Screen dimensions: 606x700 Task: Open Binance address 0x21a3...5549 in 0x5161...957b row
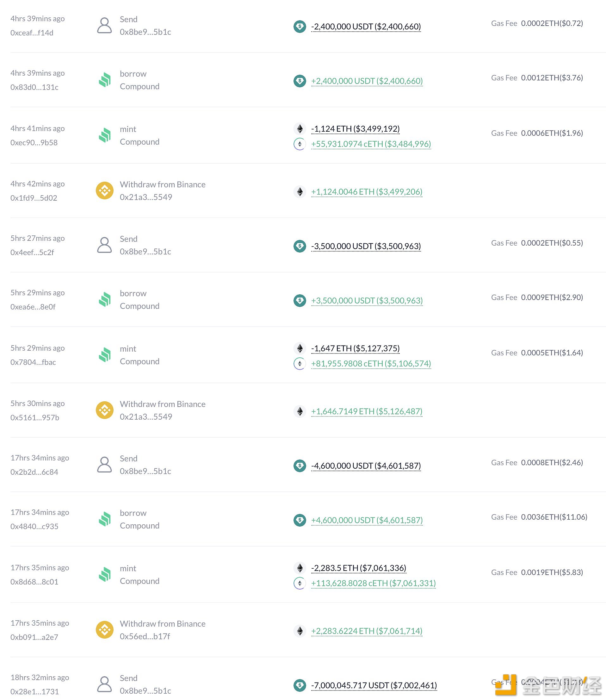[x=146, y=416]
